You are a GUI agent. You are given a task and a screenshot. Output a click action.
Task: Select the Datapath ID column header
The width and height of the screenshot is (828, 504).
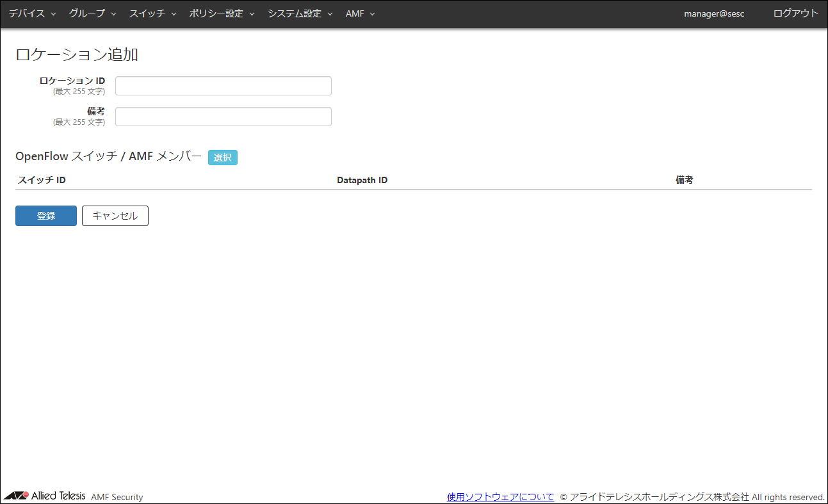362,180
